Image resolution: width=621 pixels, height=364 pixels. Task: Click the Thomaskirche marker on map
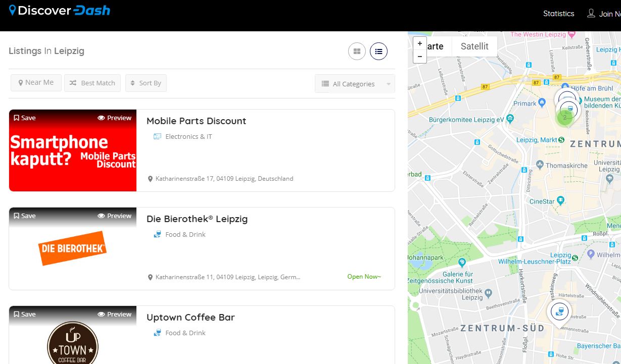[540, 165]
